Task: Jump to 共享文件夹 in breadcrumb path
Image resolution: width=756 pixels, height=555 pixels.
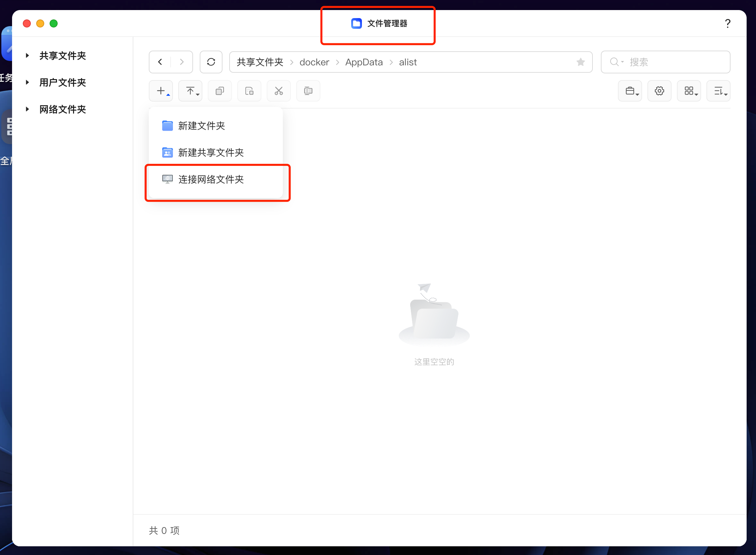Action: (x=260, y=62)
